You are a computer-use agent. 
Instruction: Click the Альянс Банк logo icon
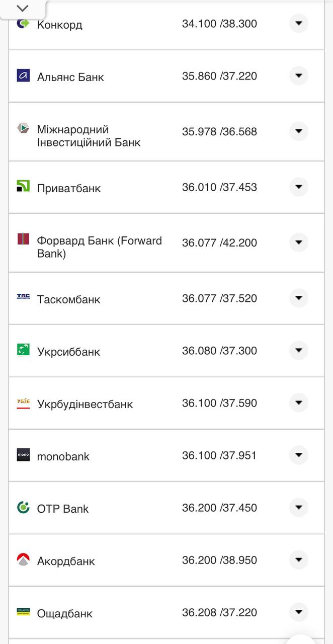23,75
